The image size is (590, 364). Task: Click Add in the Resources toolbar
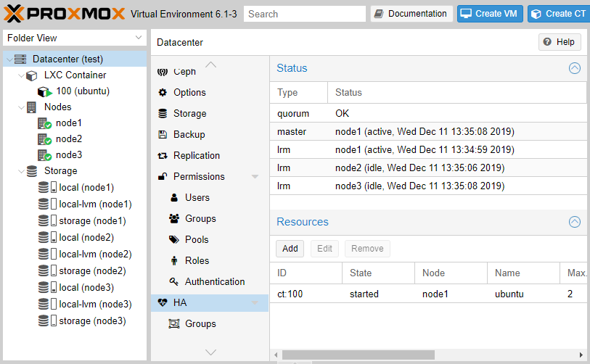pos(290,249)
